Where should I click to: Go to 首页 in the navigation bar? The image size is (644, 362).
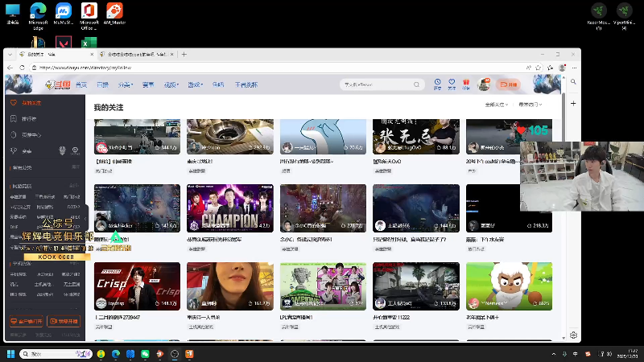(x=81, y=84)
